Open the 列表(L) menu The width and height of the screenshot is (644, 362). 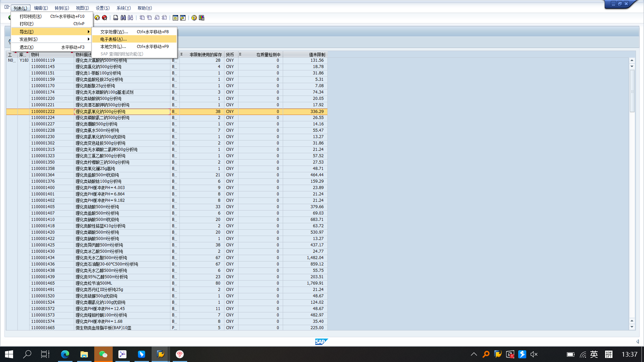click(20, 8)
